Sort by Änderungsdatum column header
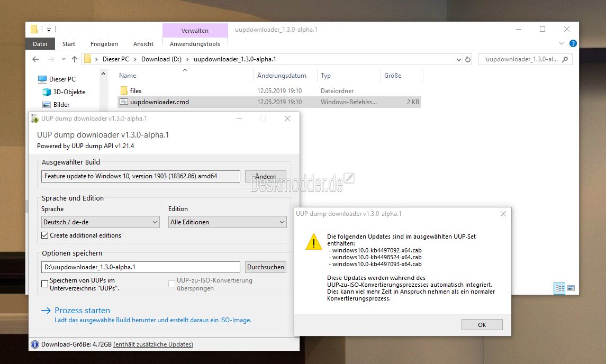The height and width of the screenshot is (364, 606). click(282, 76)
